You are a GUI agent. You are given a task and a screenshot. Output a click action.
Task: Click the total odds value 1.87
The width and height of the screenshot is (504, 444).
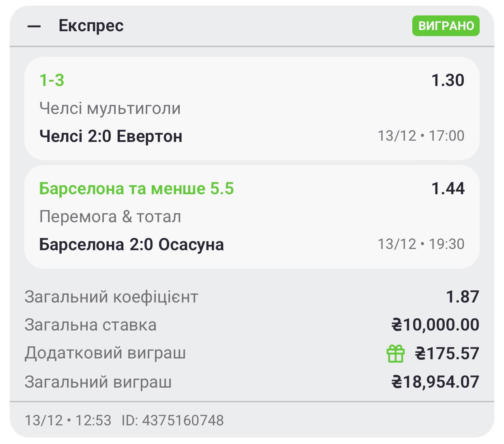tap(462, 297)
